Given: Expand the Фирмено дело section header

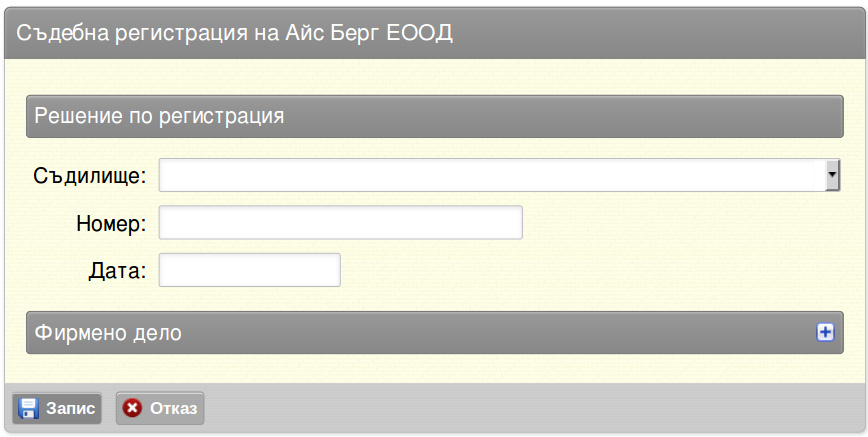Looking at the screenshot, I should (x=435, y=332).
